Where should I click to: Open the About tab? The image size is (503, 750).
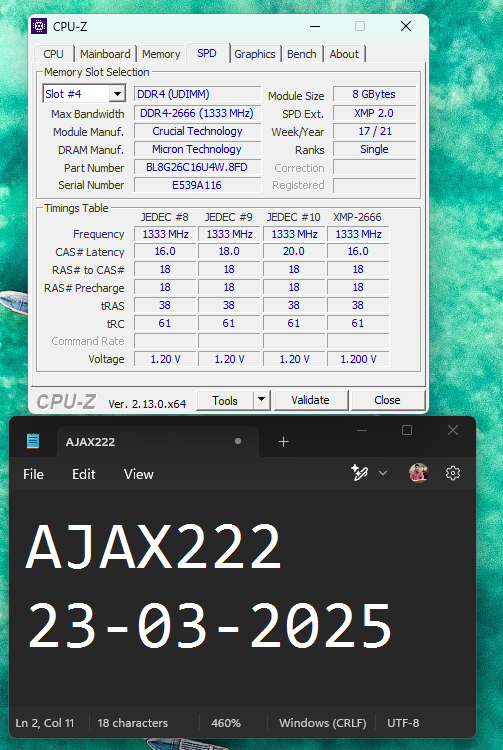[344, 54]
